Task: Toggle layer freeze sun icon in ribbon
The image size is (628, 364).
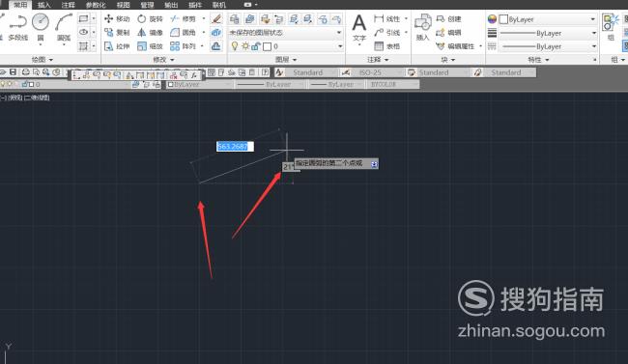Action: 245,46
